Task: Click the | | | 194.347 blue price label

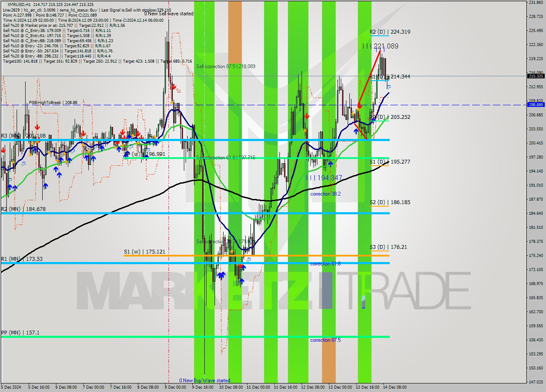Action: pyautogui.click(x=325, y=178)
